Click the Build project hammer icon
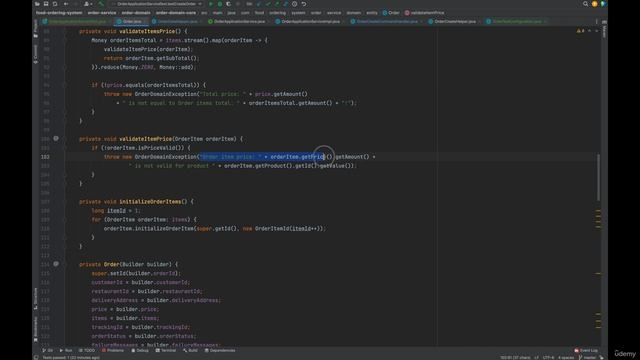The image size is (640, 360). point(101,4)
